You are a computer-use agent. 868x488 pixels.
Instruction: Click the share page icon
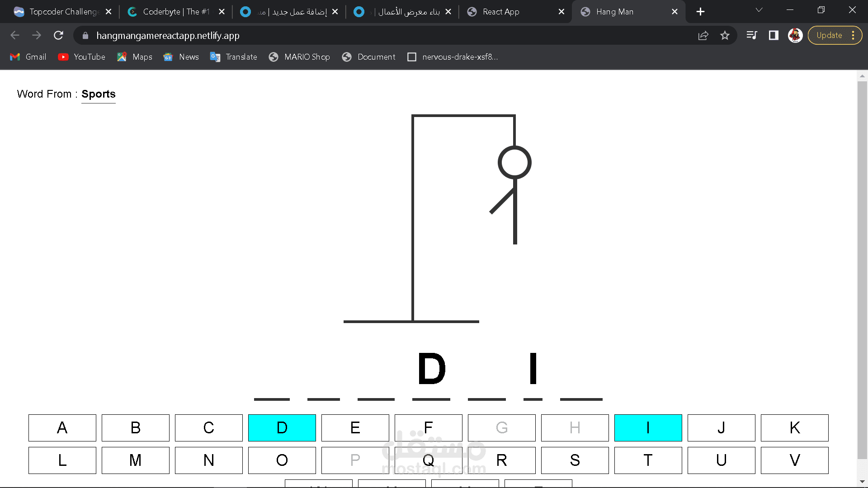[x=703, y=35]
